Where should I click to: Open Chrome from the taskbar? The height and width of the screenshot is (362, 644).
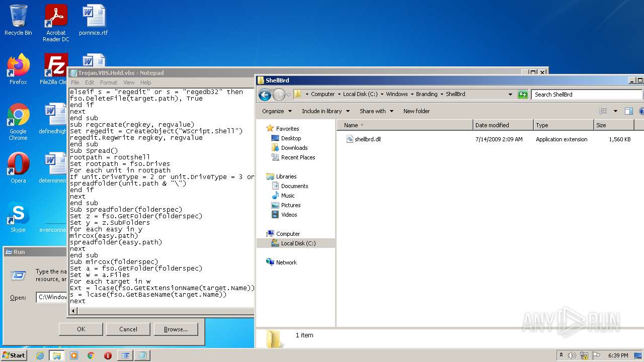click(91, 355)
